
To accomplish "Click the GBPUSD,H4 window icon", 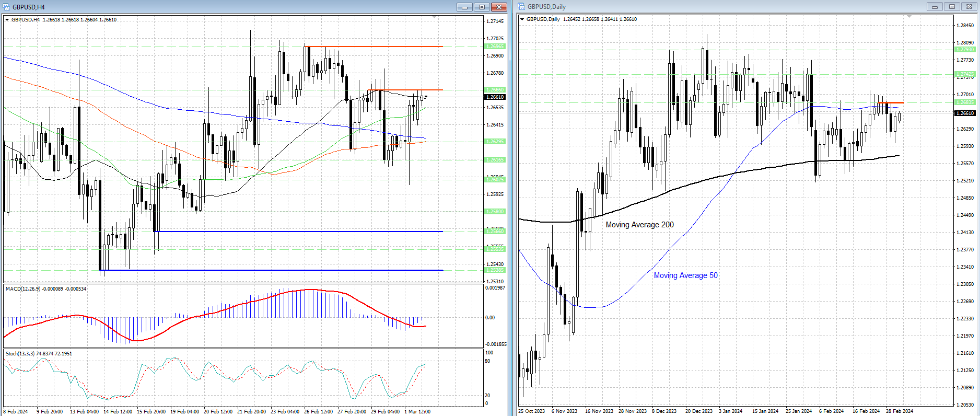I will (x=7, y=7).
